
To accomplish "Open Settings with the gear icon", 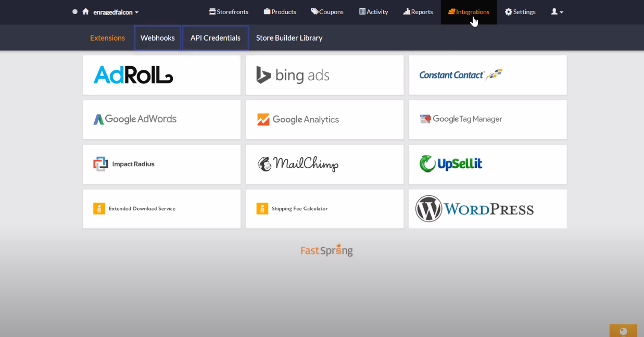I will point(520,12).
